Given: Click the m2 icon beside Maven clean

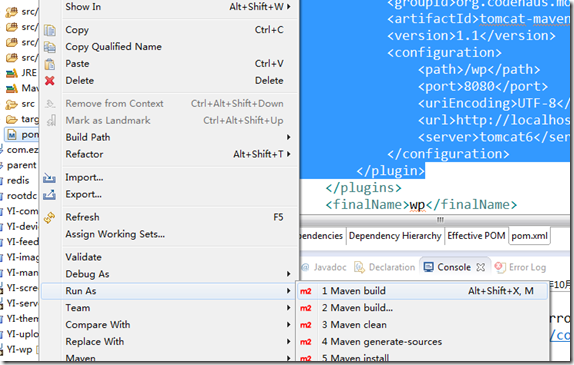Looking at the screenshot, I should 306,325.
